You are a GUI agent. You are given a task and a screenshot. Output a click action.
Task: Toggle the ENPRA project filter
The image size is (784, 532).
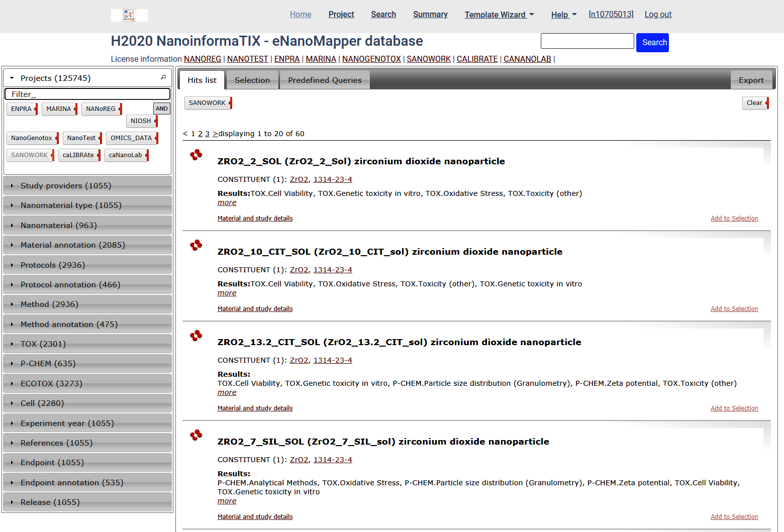coord(22,109)
